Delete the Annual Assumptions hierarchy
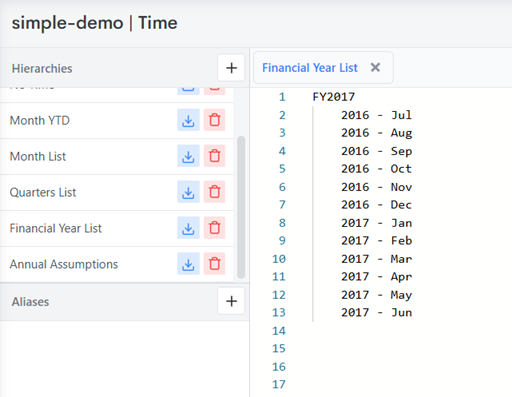The height and width of the screenshot is (397, 512). pyautogui.click(x=214, y=264)
